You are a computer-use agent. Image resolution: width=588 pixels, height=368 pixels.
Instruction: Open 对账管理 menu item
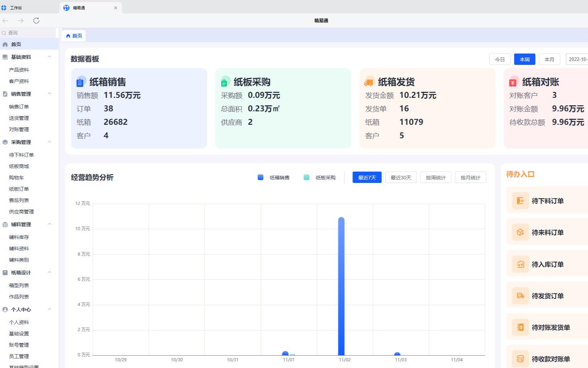[x=19, y=129]
